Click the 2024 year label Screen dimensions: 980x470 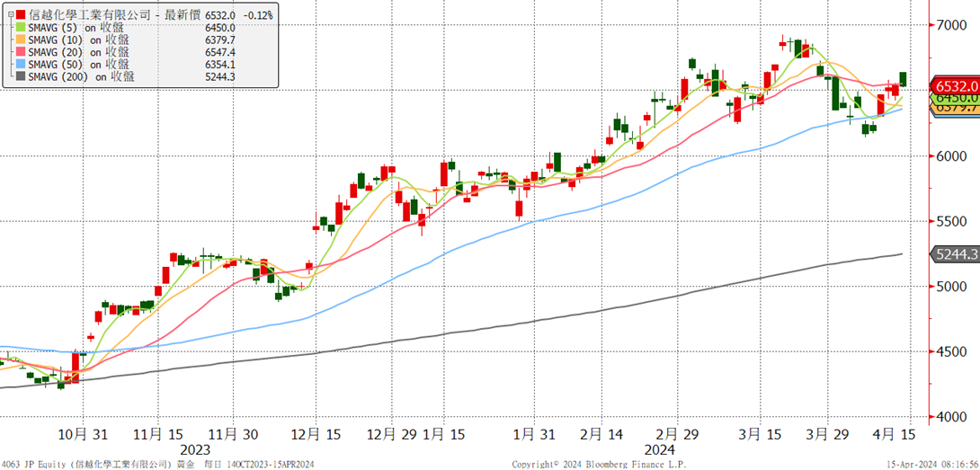click(x=659, y=450)
